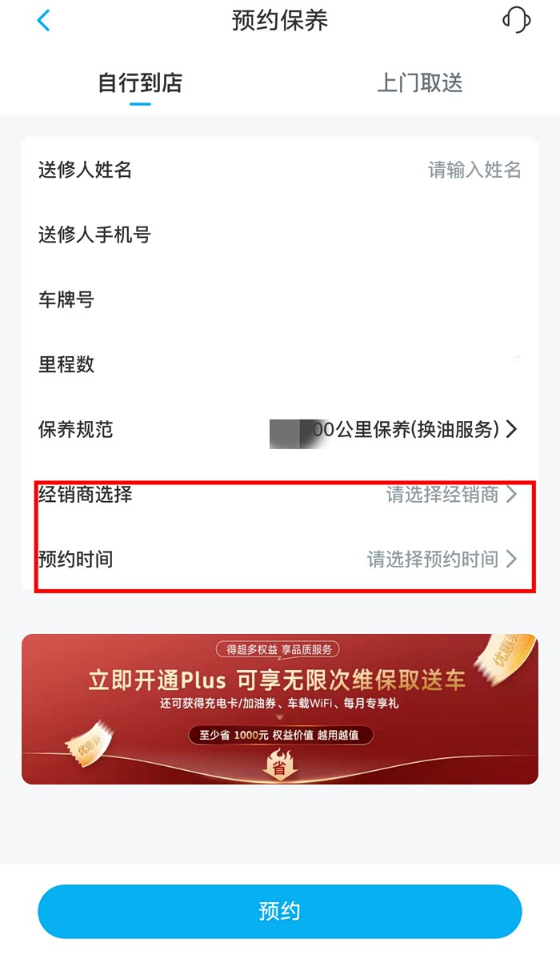560x959 pixels.
Task: Select the 车牌号 license plate row
Action: click(x=280, y=299)
